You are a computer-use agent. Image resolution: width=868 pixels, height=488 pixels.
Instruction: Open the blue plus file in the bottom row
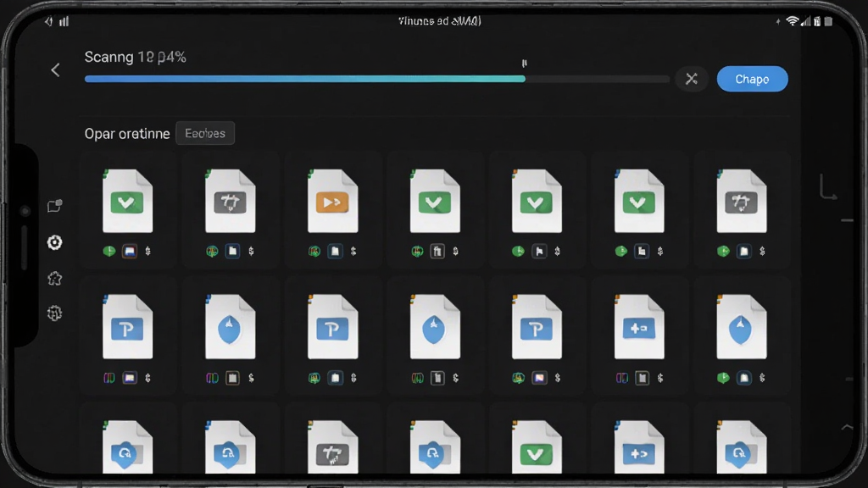[639, 447]
